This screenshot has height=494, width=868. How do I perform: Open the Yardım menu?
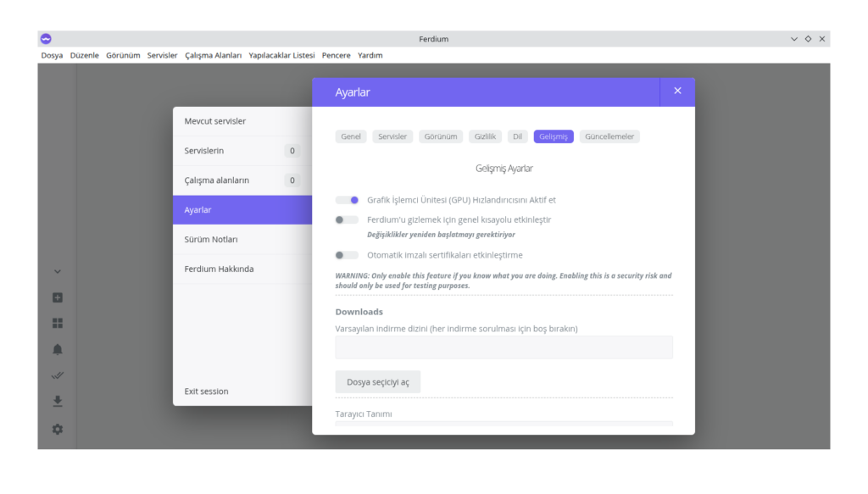point(370,55)
